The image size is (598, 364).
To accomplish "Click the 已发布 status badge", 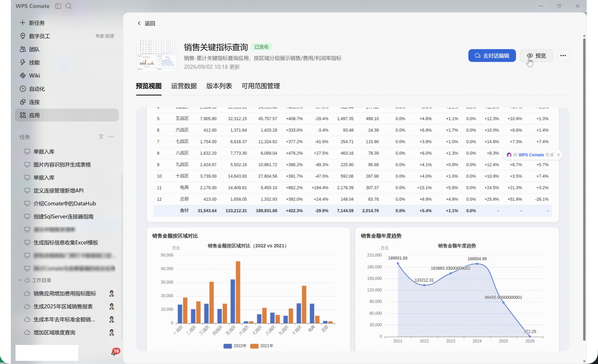I will point(261,47).
